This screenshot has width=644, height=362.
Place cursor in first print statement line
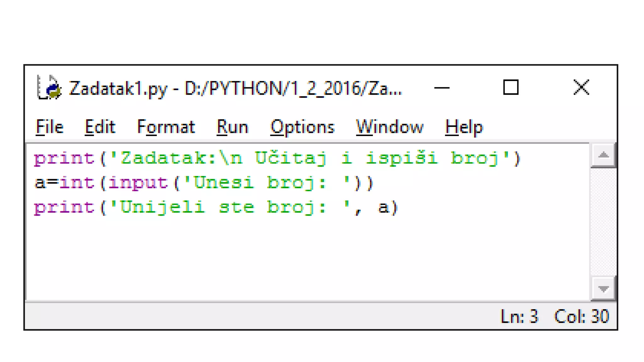click(277, 158)
